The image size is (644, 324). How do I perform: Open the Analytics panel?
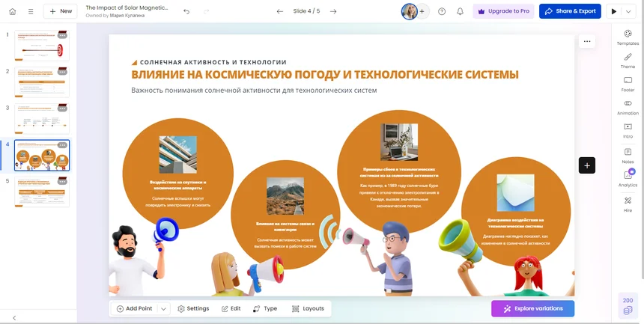628,179
